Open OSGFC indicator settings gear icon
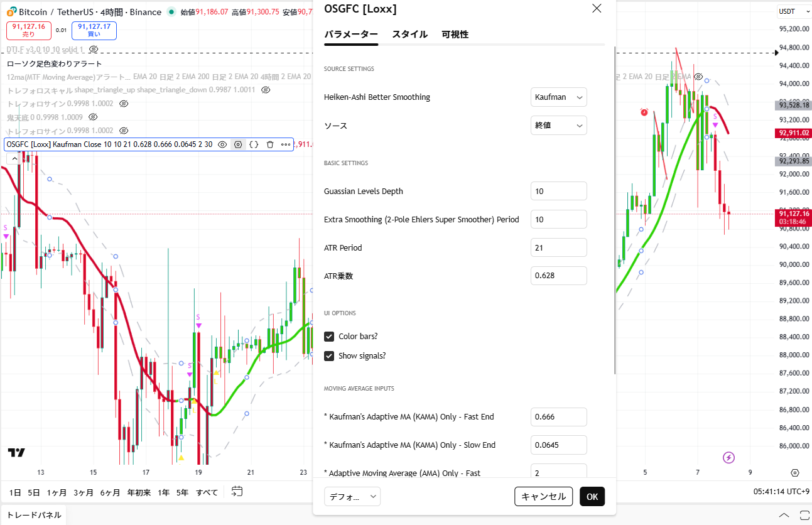Screen dimensions: 812x525 238,144
